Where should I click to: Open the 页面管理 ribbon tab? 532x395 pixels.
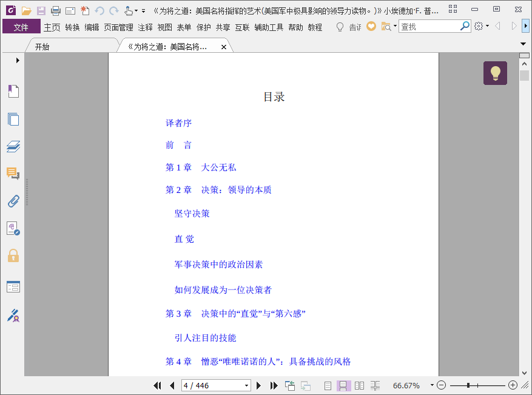[x=118, y=27]
